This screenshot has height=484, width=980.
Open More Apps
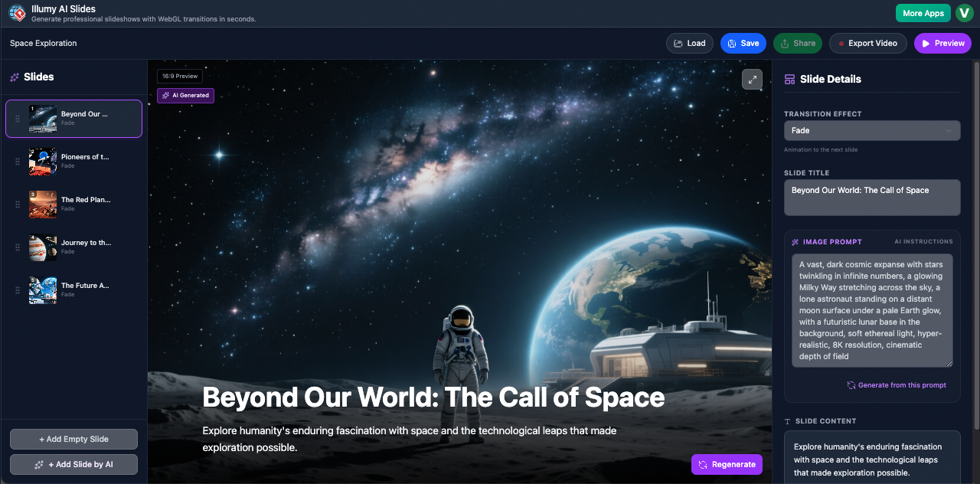point(923,12)
